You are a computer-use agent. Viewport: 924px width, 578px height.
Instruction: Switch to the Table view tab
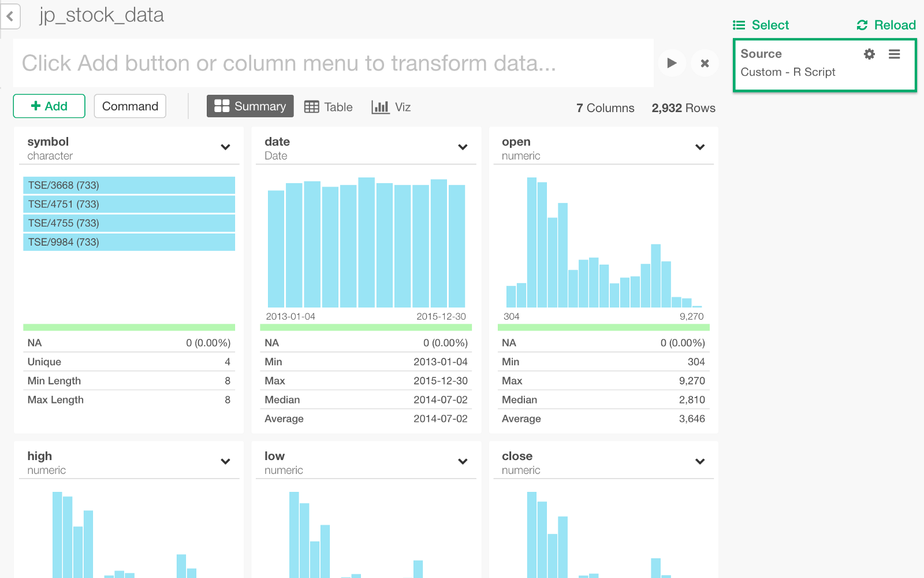(328, 106)
